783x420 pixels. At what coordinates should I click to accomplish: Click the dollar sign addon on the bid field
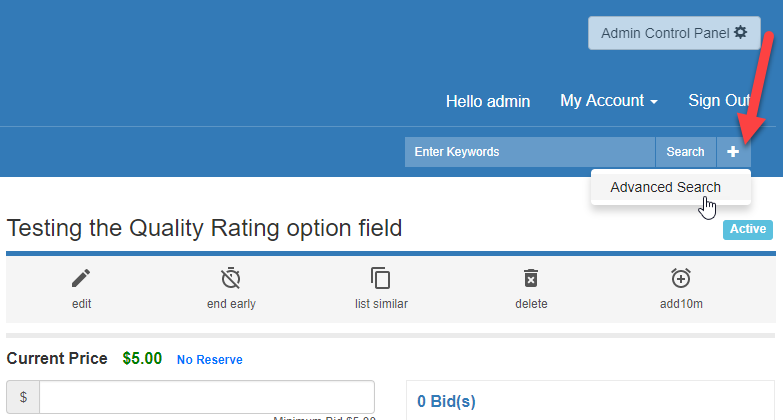(x=23, y=397)
